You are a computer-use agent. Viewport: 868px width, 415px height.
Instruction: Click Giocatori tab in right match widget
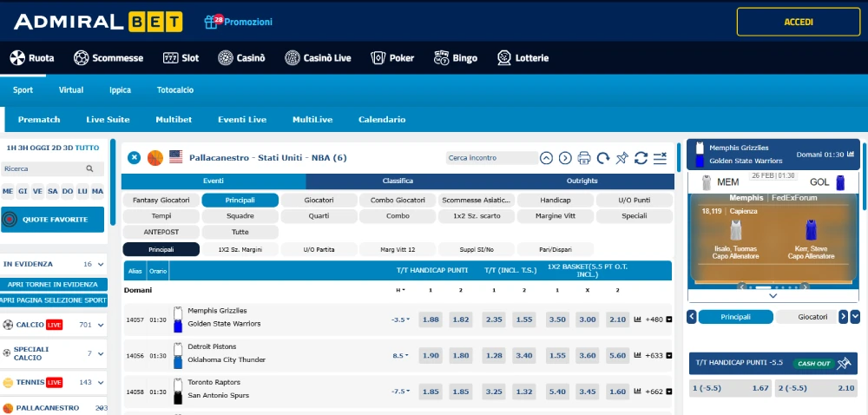[812, 317]
